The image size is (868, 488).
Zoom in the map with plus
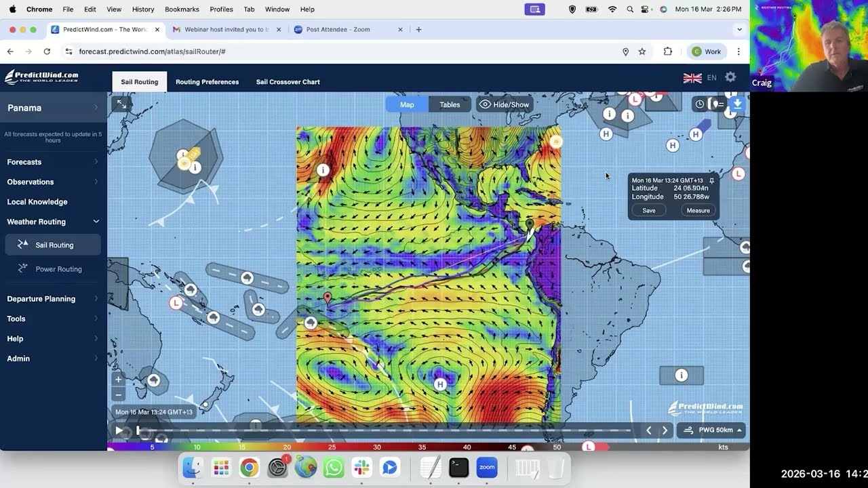click(118, 380)
